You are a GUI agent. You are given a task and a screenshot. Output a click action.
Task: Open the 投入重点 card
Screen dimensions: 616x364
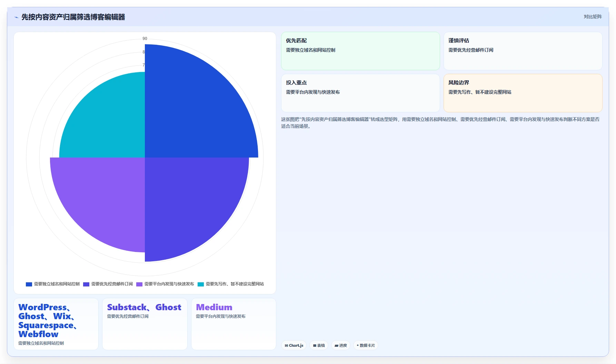click(360, 93)
